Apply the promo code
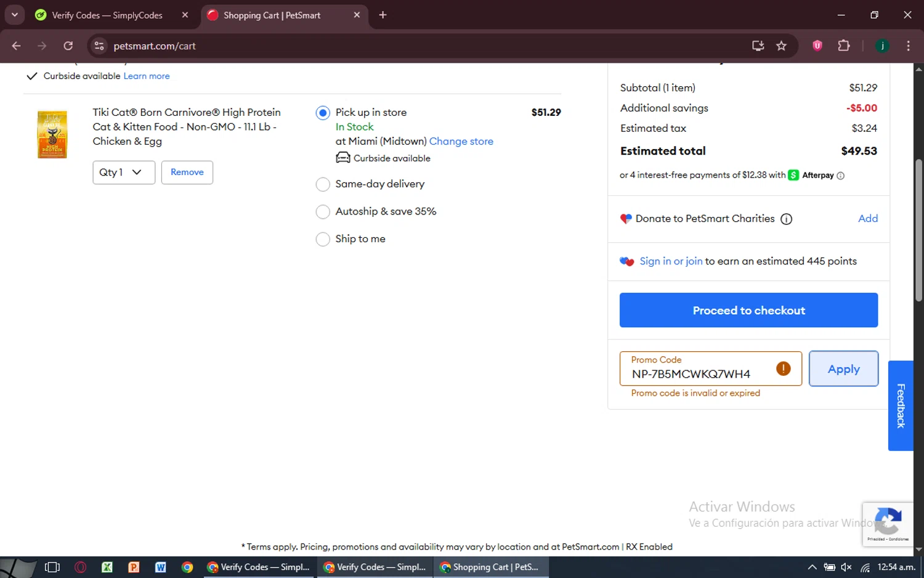This screenshot has width=924, height=578. tap(843, 368)
